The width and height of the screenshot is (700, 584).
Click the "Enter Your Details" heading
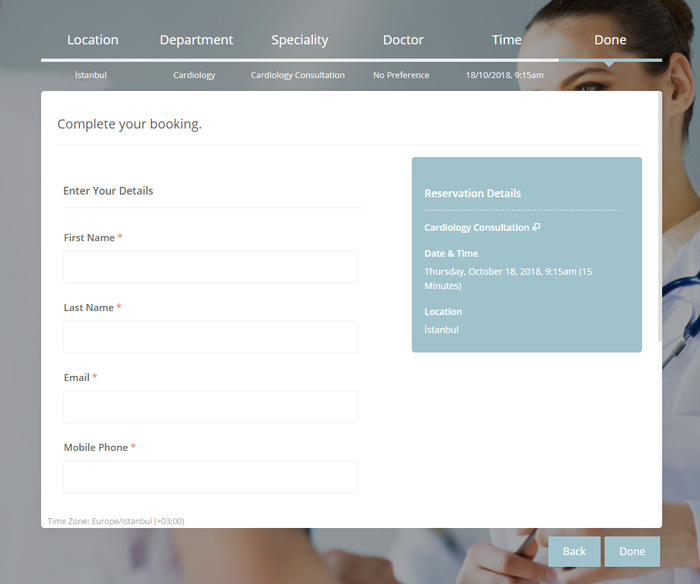point(108,191)
